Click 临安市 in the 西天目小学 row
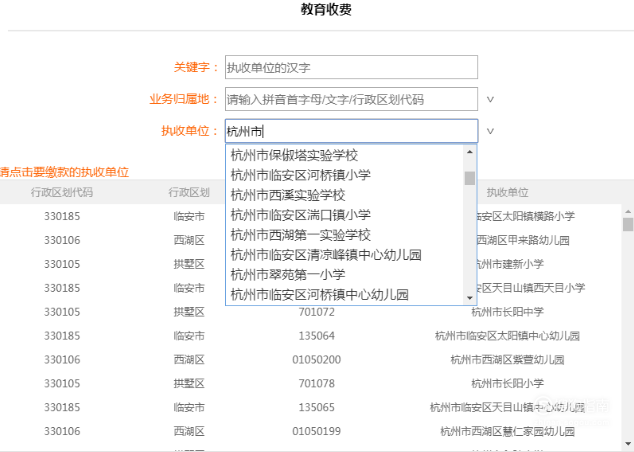Image resolution: width=634 pixels, height=452 pixels. coord(189,288)
